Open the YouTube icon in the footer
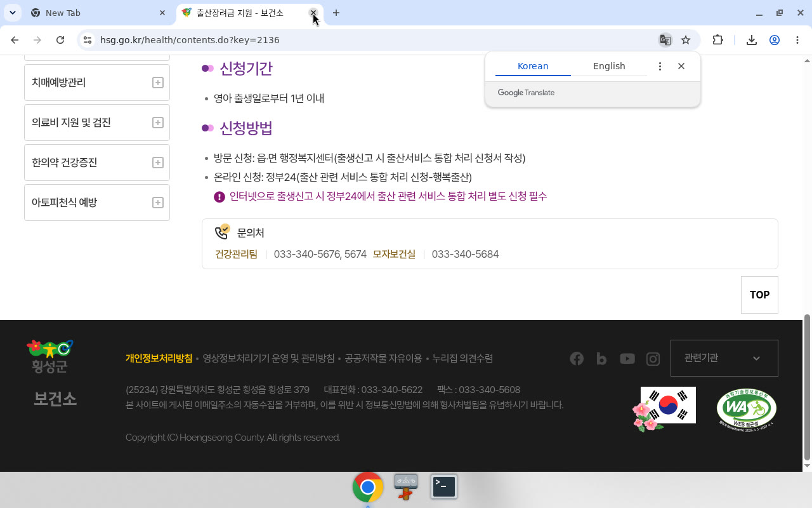 point(627,359)
